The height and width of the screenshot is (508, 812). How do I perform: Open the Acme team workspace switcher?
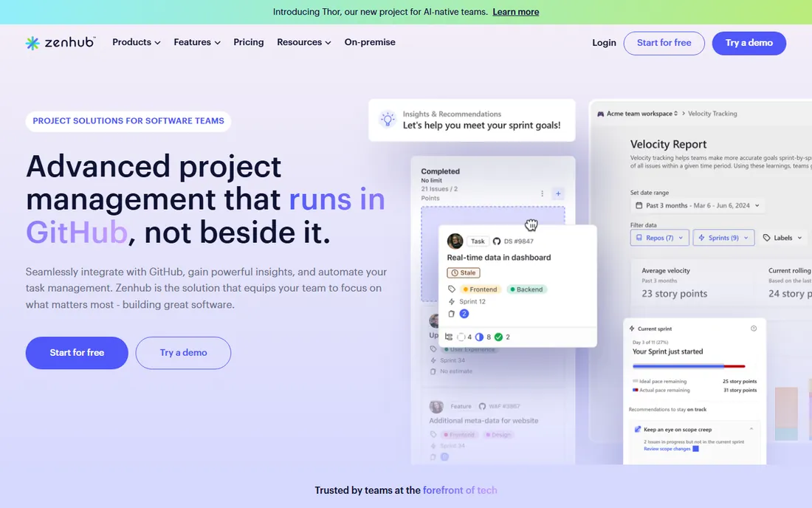[x=641, y=114]
